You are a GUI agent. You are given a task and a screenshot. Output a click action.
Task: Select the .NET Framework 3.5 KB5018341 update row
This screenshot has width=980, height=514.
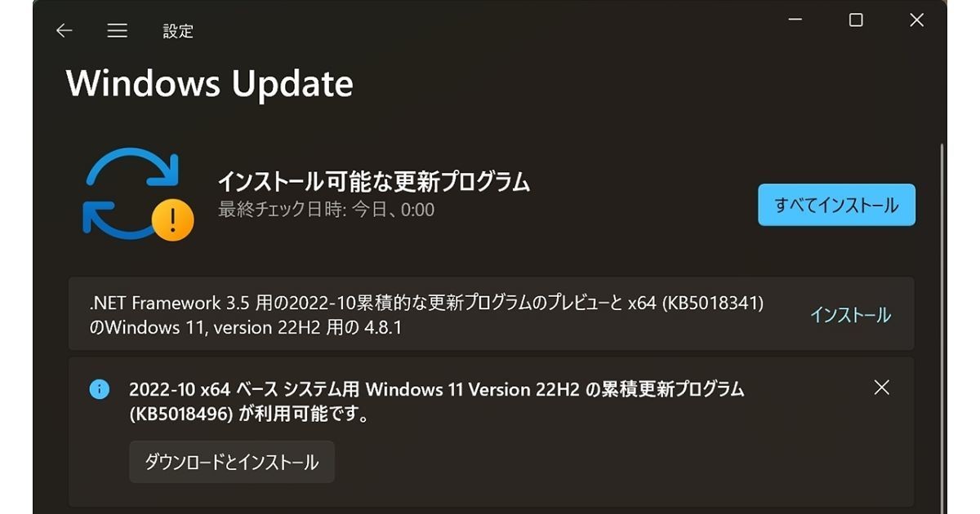491,314
